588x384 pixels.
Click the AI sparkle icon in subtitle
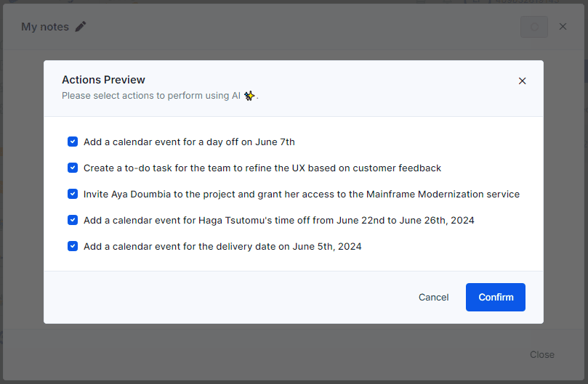[249, 96]
